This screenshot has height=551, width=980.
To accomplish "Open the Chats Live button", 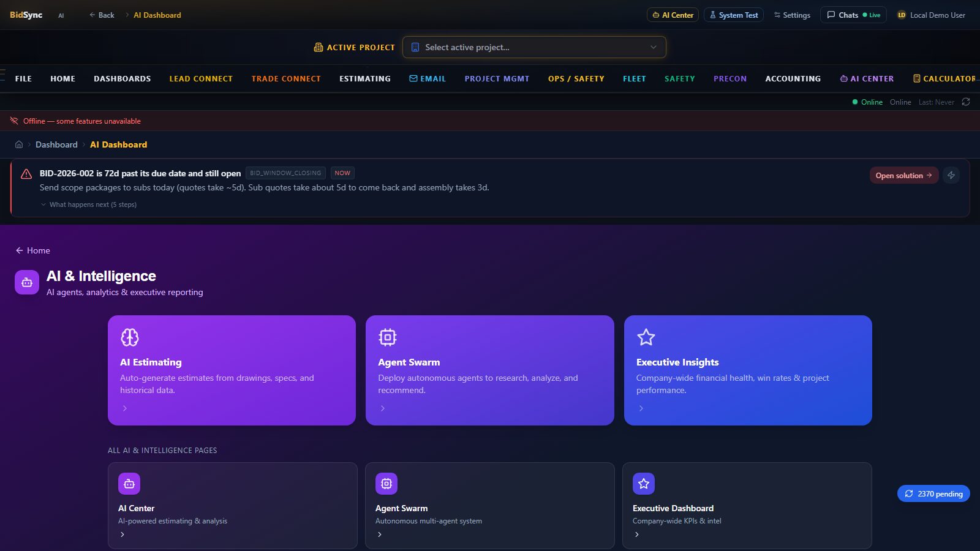I will click(854, 15).
